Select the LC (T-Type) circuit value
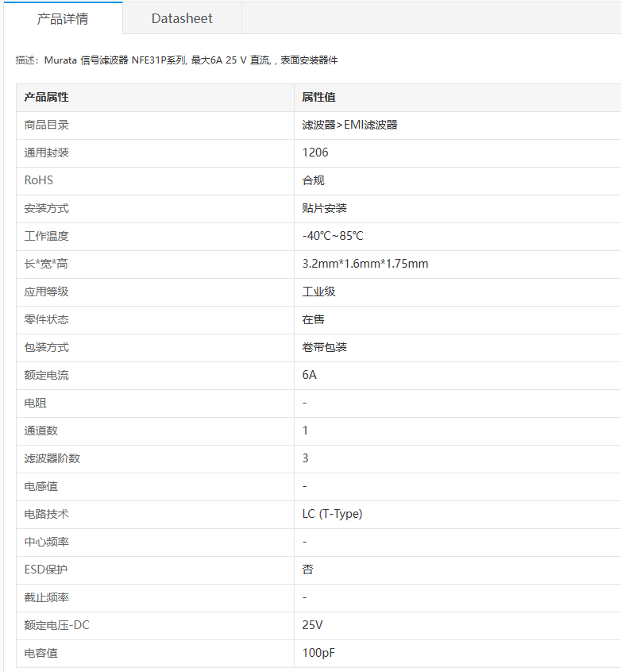The image size is (621, 672). 332,514
